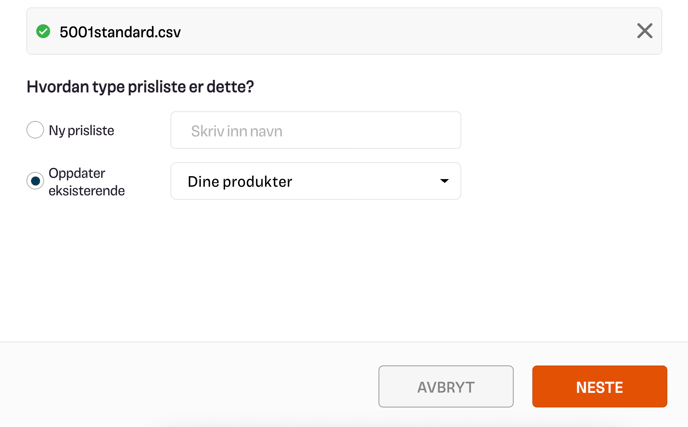This screenshot has width=688, height=427.
Task: Remove the uploaded 5001standard.csv file
Action: 645,31
